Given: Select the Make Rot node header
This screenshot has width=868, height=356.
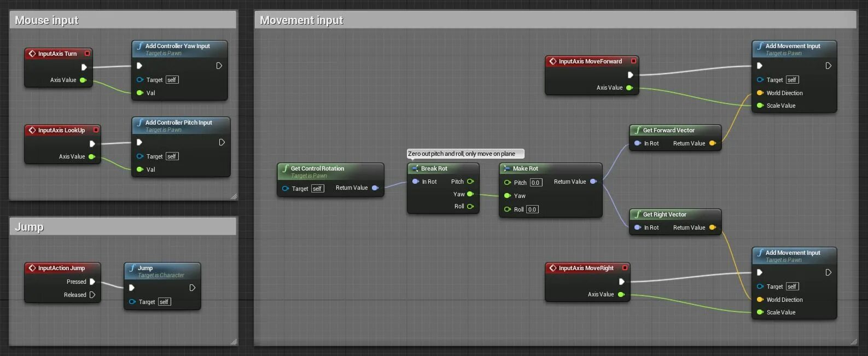Looking at the screenshot, I should click(x=551, y=168).
